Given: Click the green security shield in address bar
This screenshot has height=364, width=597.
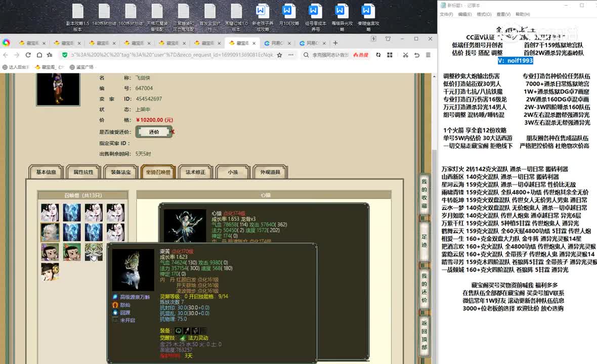Looking at the screenshot, I should [65, 55].
